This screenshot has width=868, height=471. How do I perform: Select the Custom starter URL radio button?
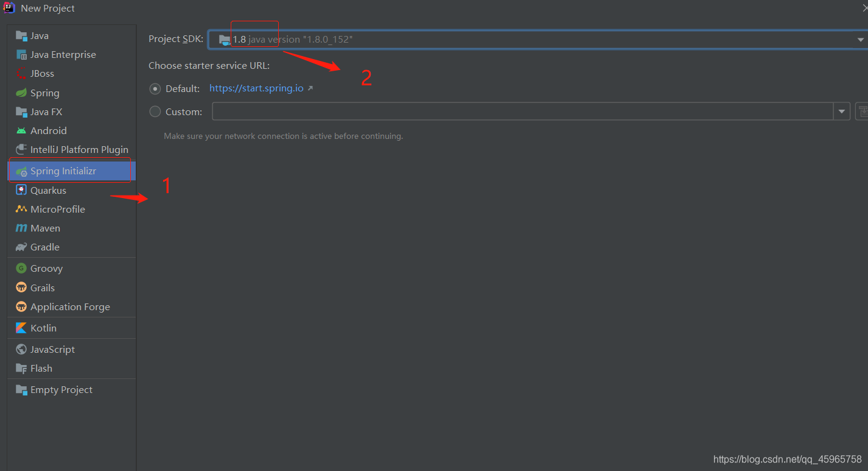155,112
